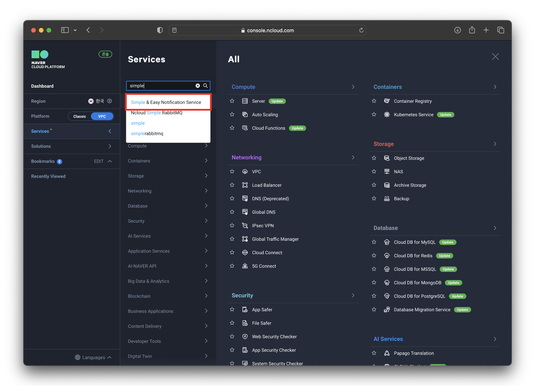The width and height of the screenshot is (539, 392).
Task: Clear the search field with X icon
Action: (x=197, y=86)
